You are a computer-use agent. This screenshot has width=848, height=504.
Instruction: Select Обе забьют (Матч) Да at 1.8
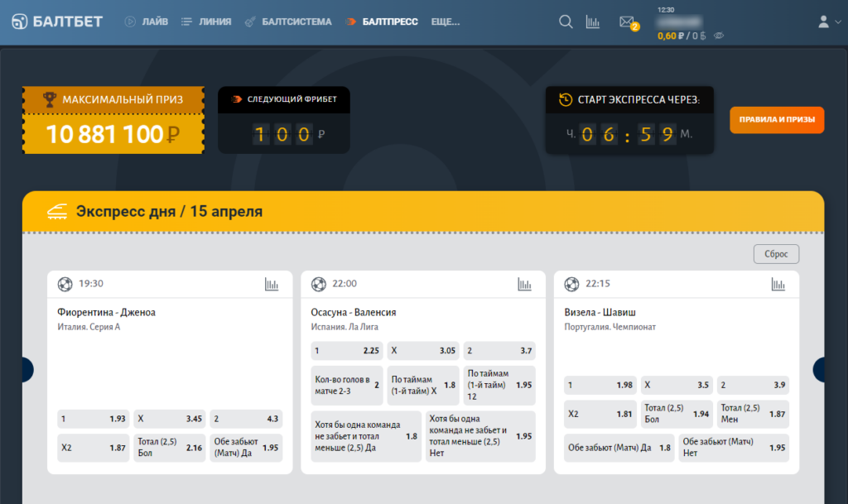tap(619, 448)
